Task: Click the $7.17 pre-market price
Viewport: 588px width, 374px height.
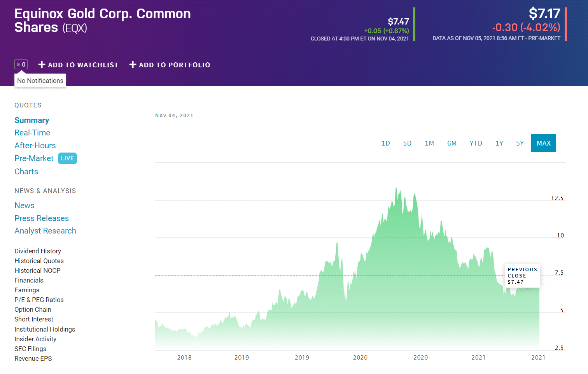Action: pos(544,14)
